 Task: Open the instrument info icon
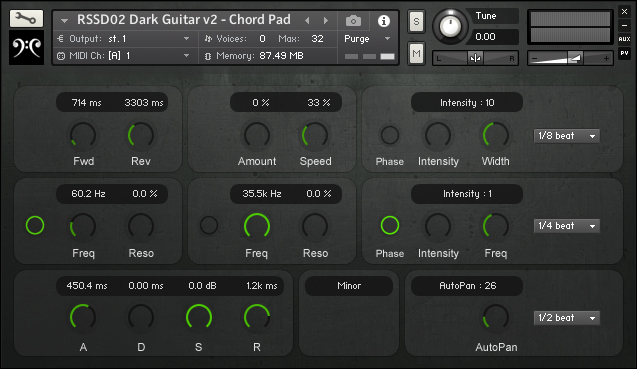click(x=384, y=21)
